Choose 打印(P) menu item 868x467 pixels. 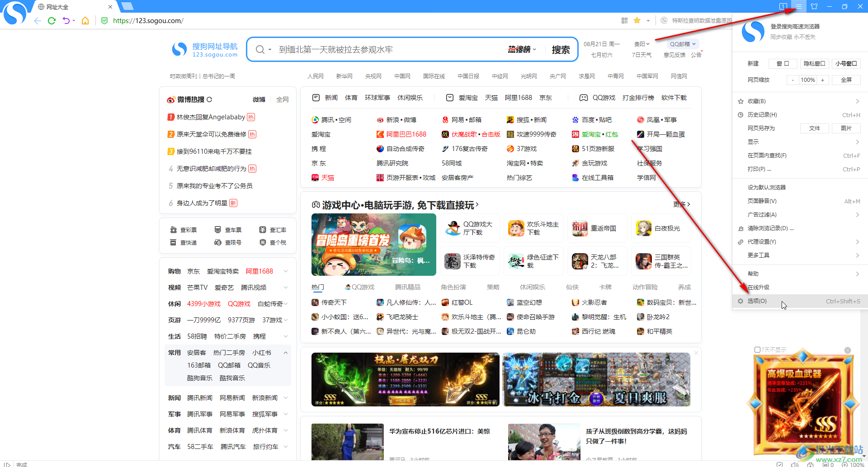[800, 169]
